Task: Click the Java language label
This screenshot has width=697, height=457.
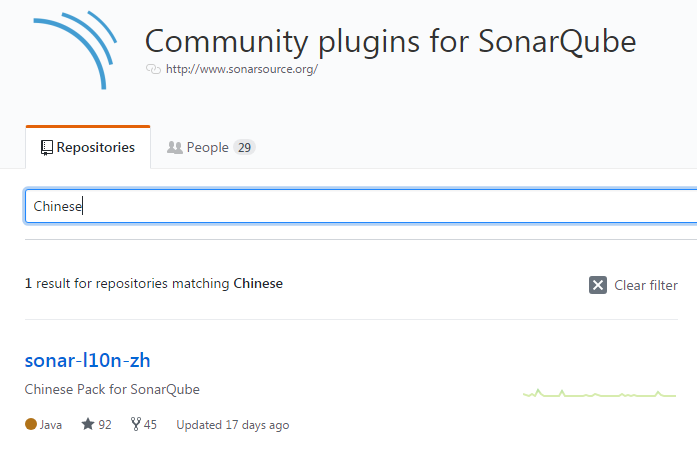Action: point(51,425)
